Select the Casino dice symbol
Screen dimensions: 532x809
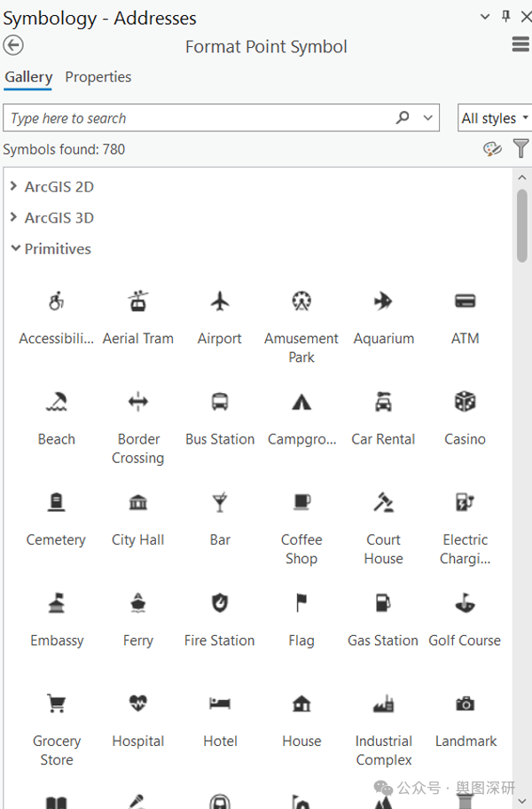pos(465,402)
